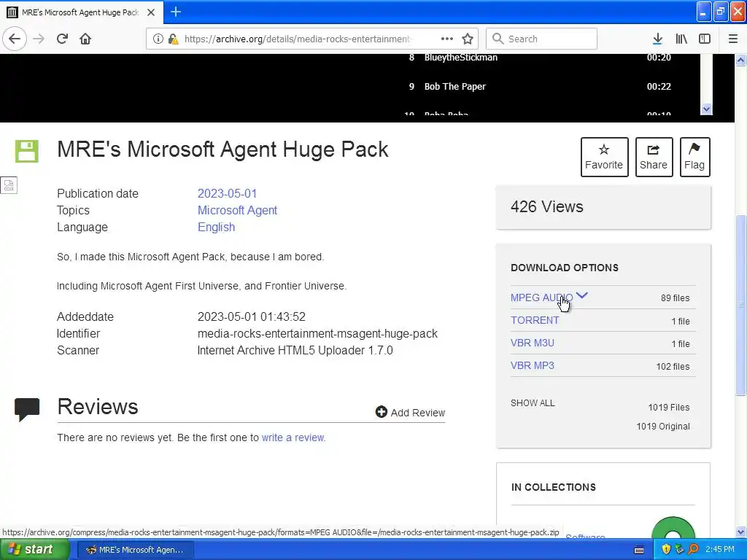
Task: Select the MRE's Microsoft Agent Huge Pack tab
Action: tap(82, 12)
